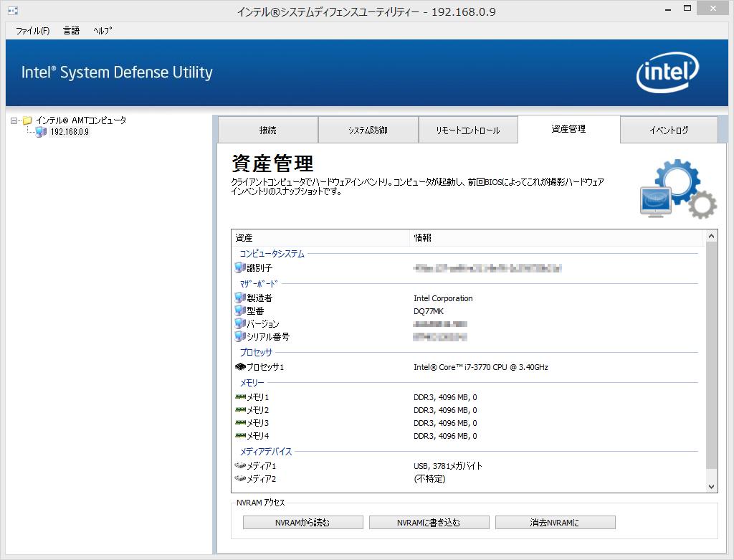Click the application icon in title bar
This screenshot has width=734, height=560.
(13, 10)
